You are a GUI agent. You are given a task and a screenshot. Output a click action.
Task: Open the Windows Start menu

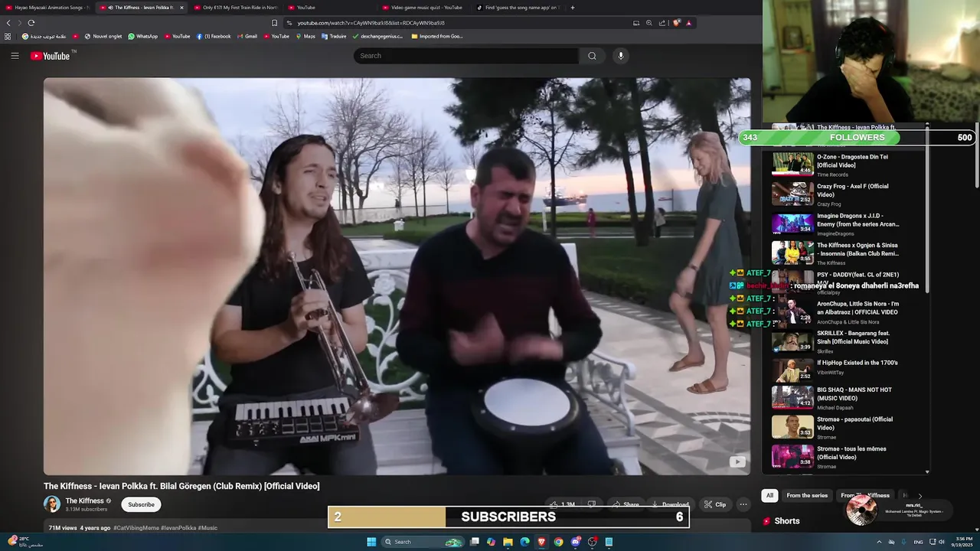(x=371, y=542)
